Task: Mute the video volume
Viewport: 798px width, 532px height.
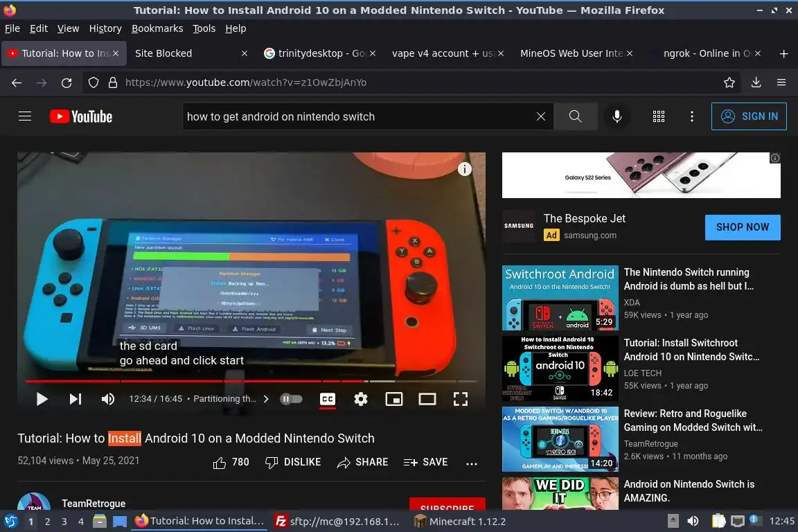Action: [108, 399]
